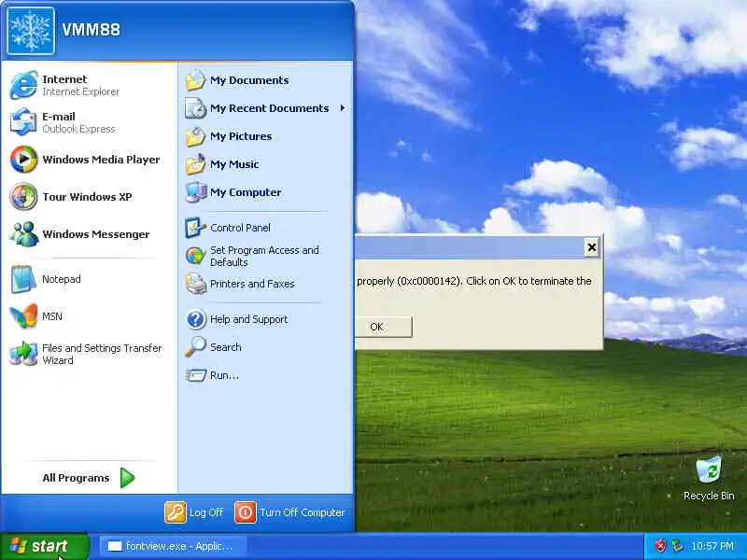Click the Printers and Faxes icon
The width and height of the screenshot is (747, 560).
pos(195,284)
